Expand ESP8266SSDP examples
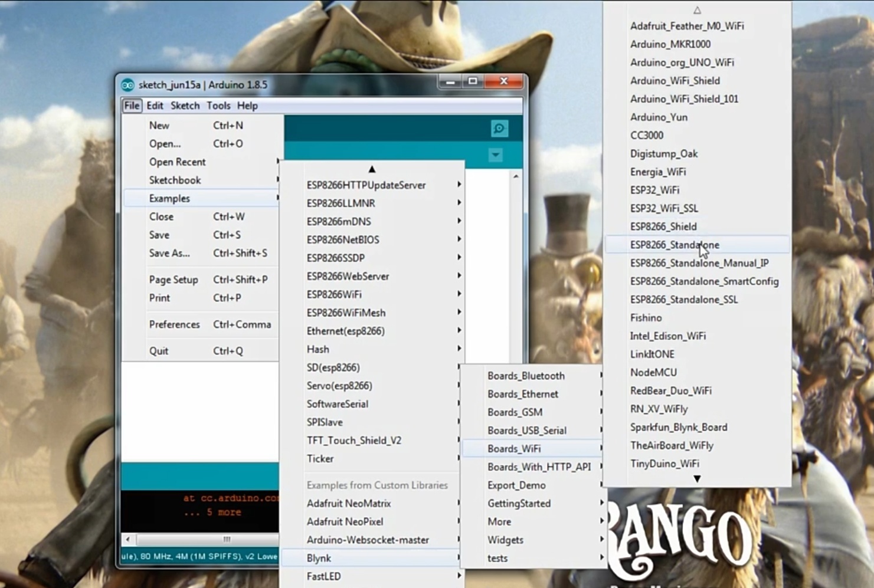The height and width of the screenshot is (588, 874). pyautogui.click(x=372, y=258)
